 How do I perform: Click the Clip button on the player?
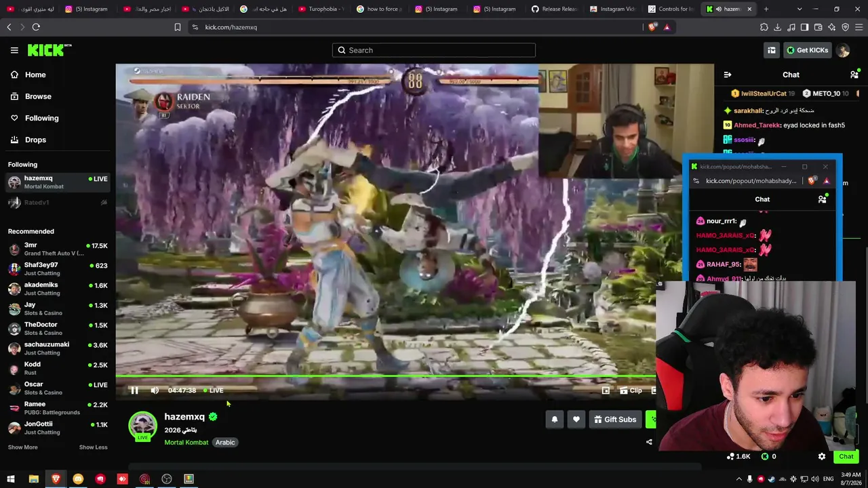[631, 390]
